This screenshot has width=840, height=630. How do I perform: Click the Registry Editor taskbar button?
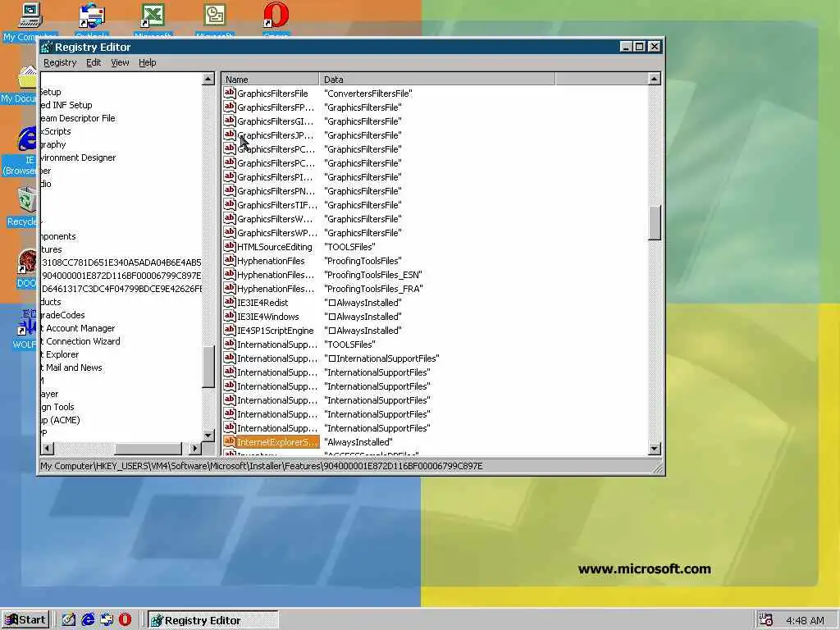point(213,620)
